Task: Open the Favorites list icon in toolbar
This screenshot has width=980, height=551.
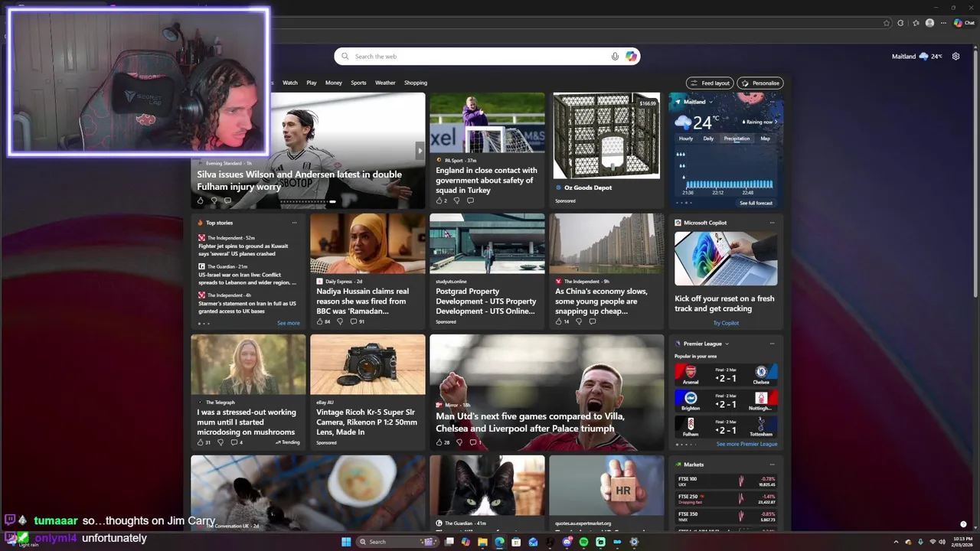Action: [x=916, y=23]
